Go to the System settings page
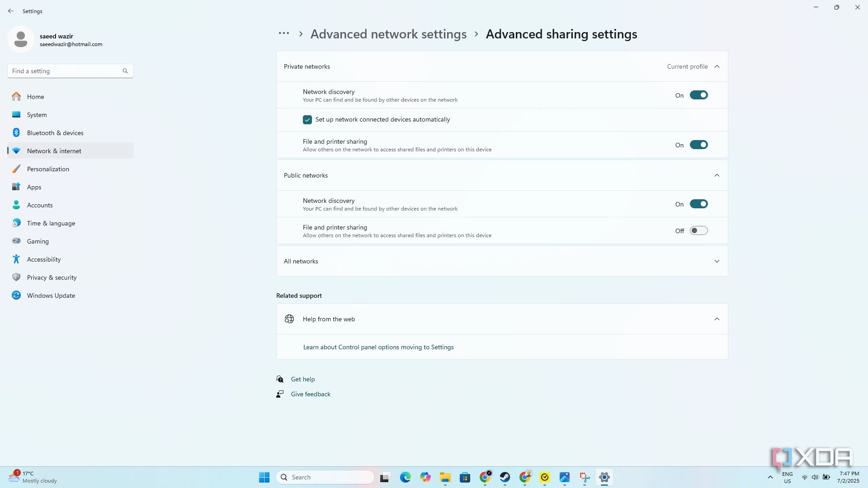The image size is (868, 488). pos(71,115)
